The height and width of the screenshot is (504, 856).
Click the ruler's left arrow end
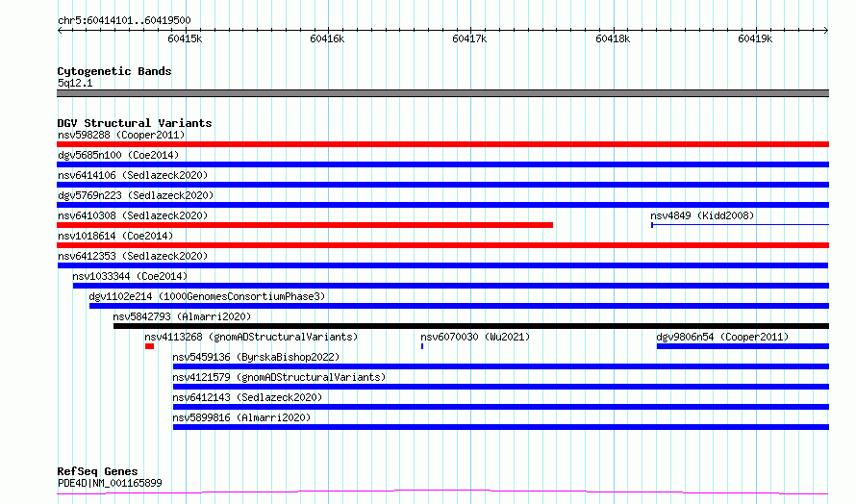pos(60,30)
